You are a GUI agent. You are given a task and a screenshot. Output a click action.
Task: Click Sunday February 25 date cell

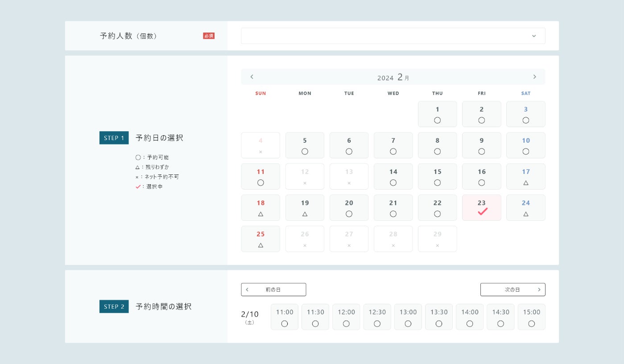[x=260, y=239]
